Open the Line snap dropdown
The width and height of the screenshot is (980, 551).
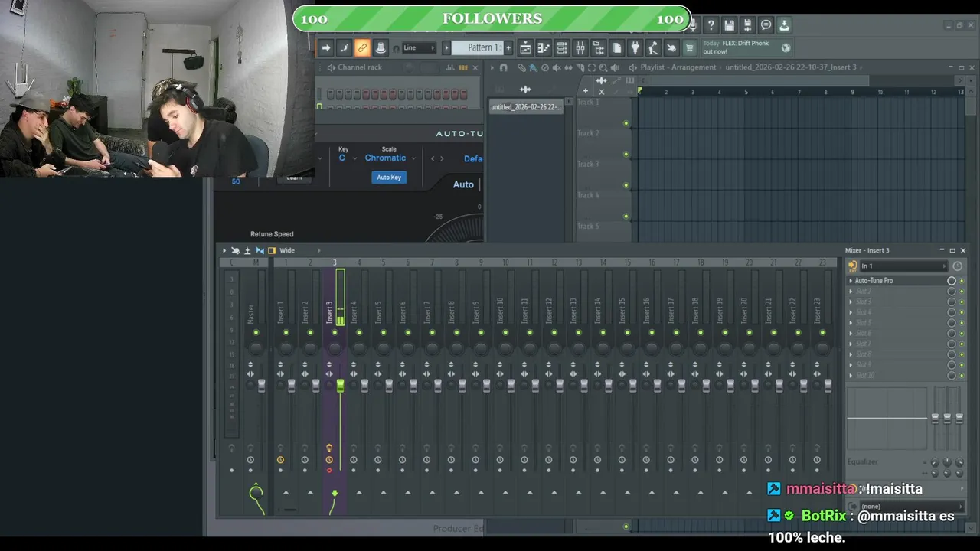[x=419, y=47]
